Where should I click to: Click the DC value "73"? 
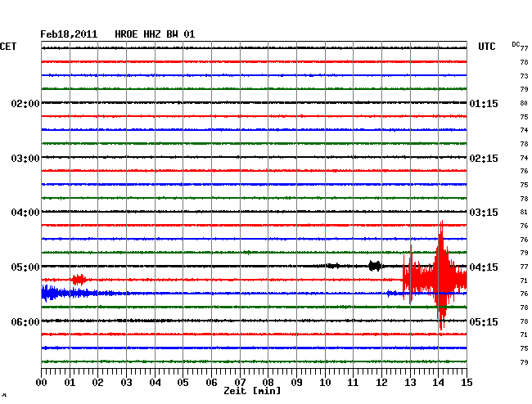coord(524,76)
